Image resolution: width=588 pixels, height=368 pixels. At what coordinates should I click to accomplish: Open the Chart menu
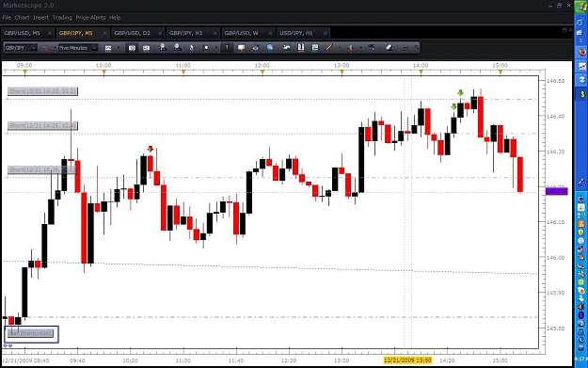(22, 18)
